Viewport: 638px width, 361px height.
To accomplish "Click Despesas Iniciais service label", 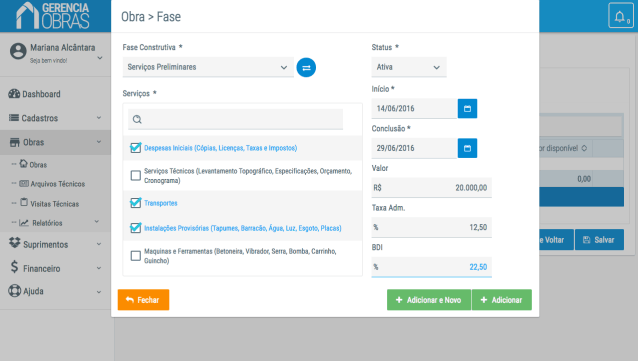I will pyautogui.click(x=221, y=148).
